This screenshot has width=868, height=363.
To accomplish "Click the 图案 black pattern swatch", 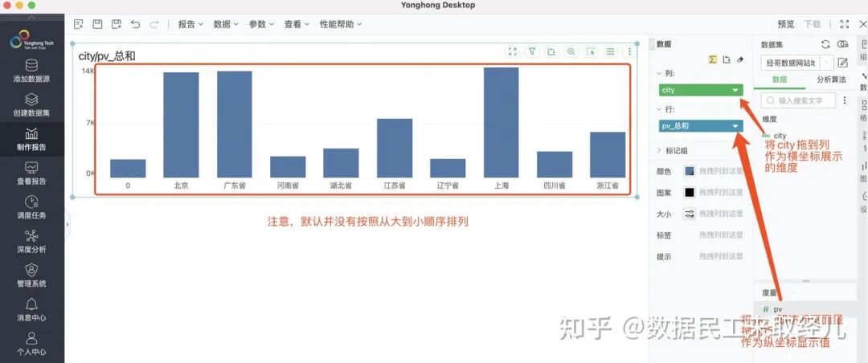I will pyautogui.click(x=690, y=193).
